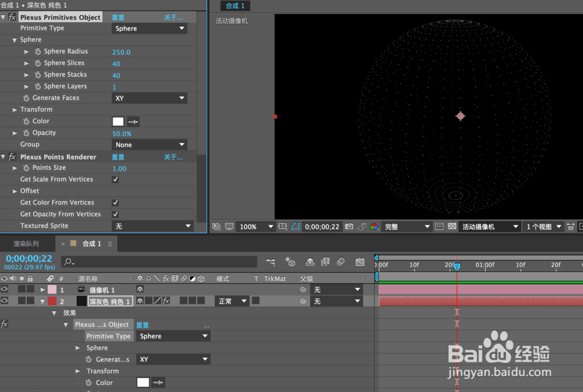583x392 pixels.
Task: Click the motion blur icon in timeline
Action: coord(340,262)
